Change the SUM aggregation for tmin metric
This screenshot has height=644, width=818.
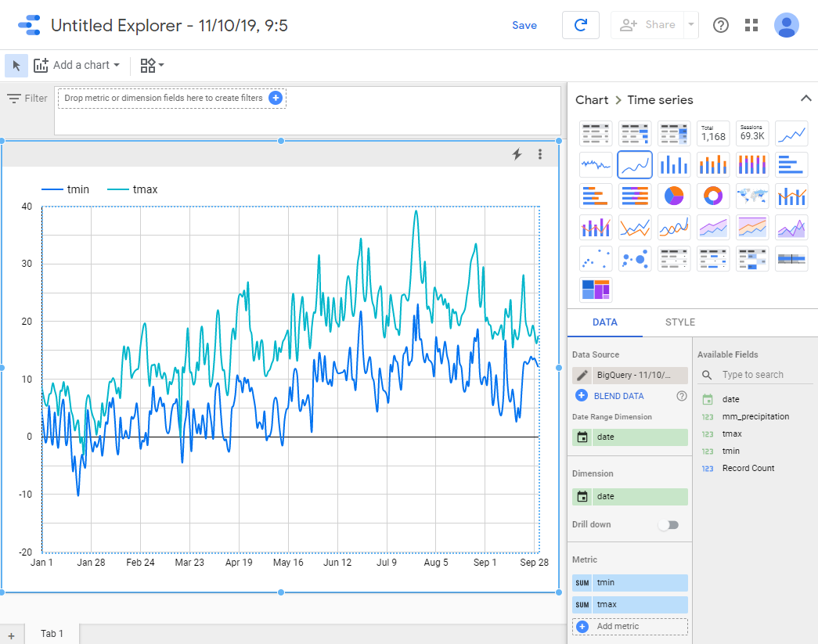582,583
